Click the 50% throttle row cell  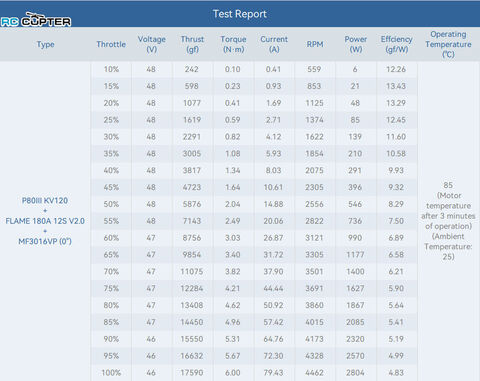click(111, 204)
